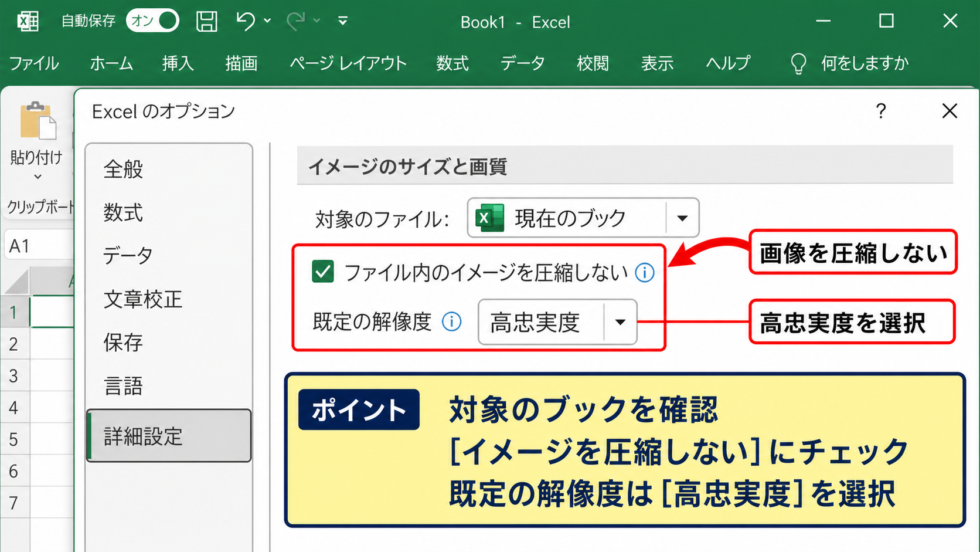This screenshot has width=980, height=552.
Task: Open Customize Quick Access Toolbar dropdown
Action: tap(343, 21)
